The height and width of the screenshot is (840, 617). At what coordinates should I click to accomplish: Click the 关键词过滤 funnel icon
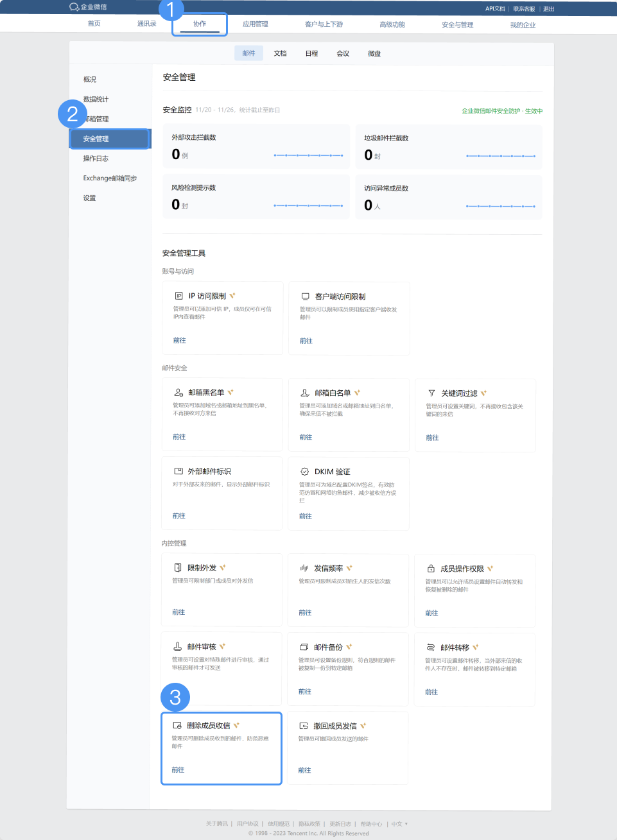point(431,393)
